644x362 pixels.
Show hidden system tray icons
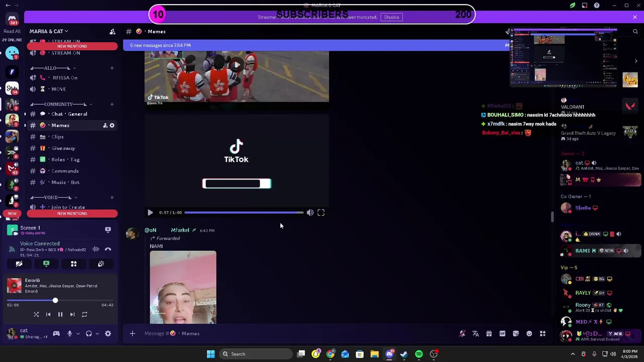coord(573,354)
